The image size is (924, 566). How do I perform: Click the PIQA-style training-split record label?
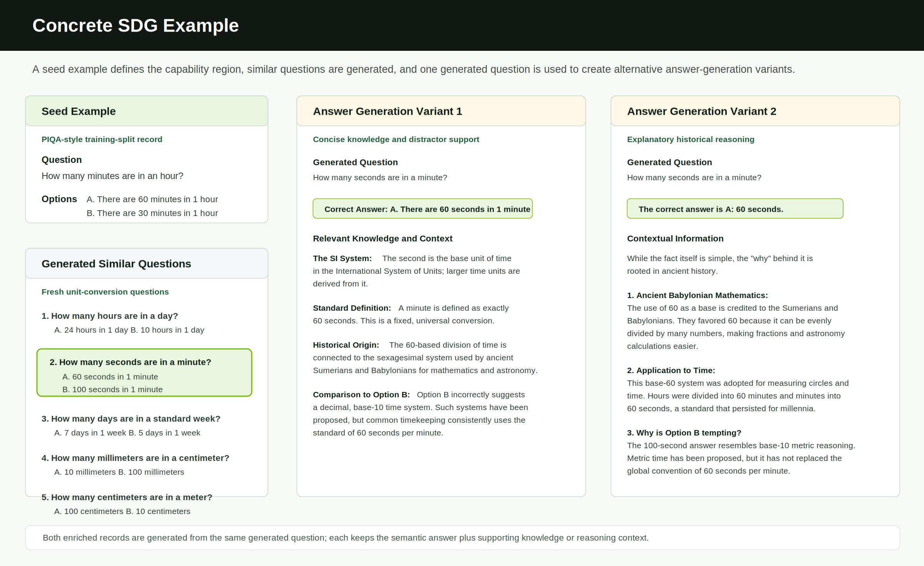pos(102,139)
